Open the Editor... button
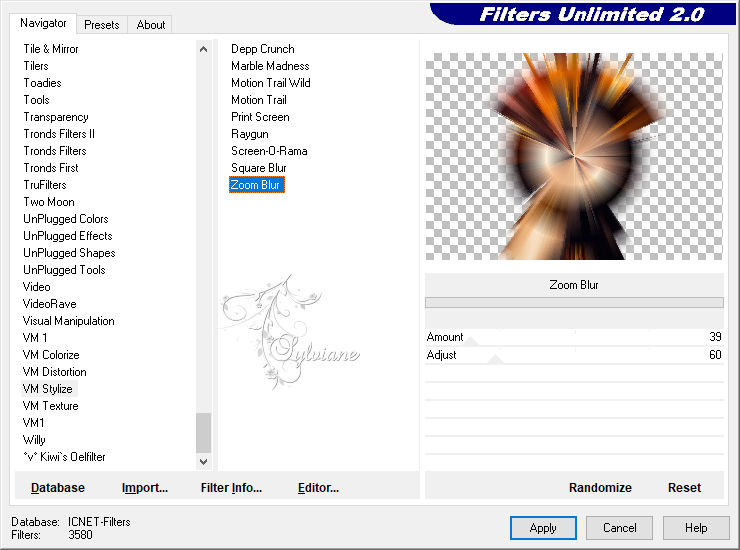This screenshot has height=550, width=740. [x=318, y=488]
